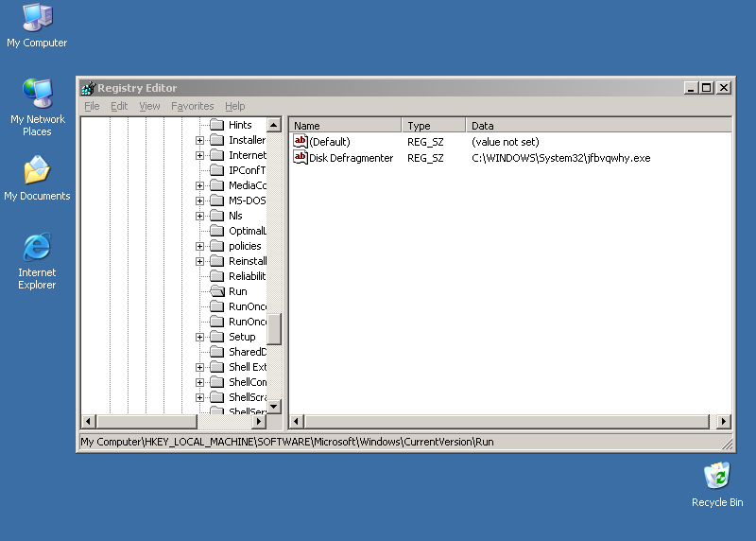The height and width of the screenshot is (541, 756).
Task: Click the Type column header
Action: tap(434, 126)
